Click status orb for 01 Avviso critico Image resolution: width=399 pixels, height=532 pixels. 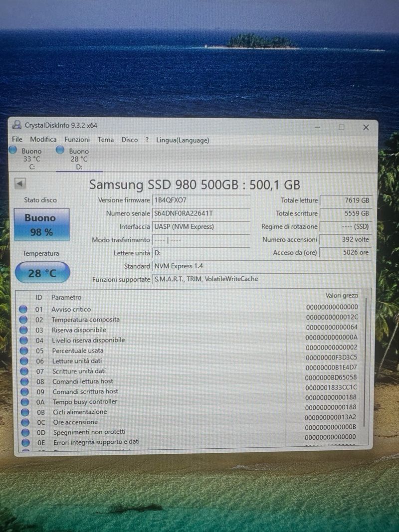click(23, 309)
